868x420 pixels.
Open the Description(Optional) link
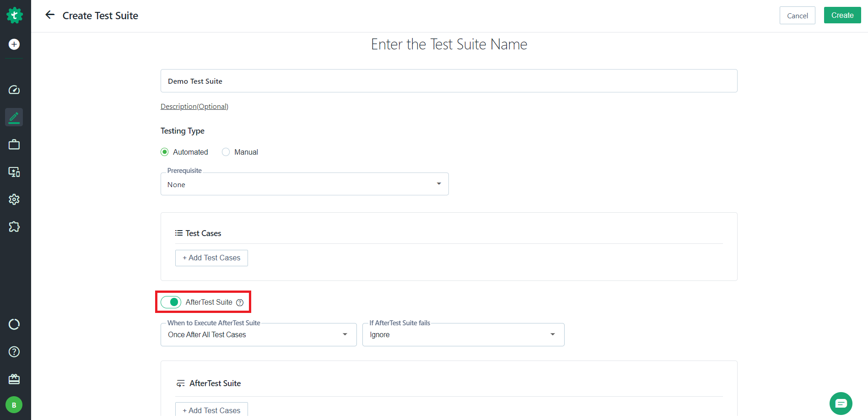194,106
